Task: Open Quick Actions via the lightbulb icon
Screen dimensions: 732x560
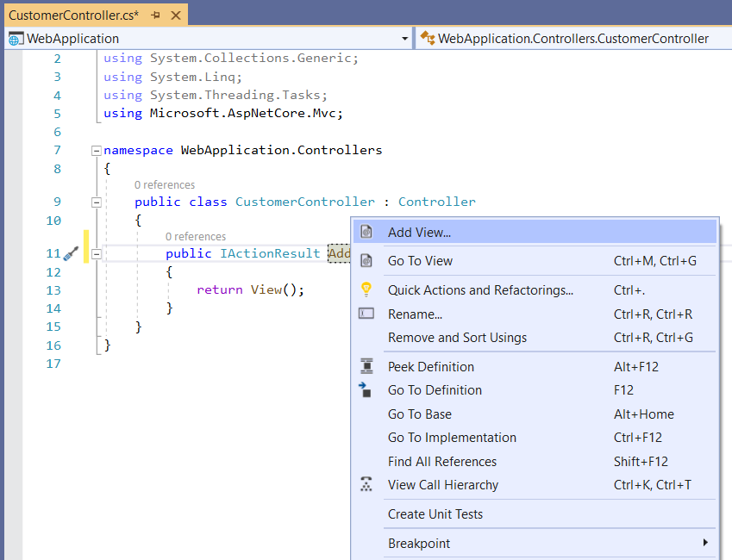Action: tap(366, 289)
